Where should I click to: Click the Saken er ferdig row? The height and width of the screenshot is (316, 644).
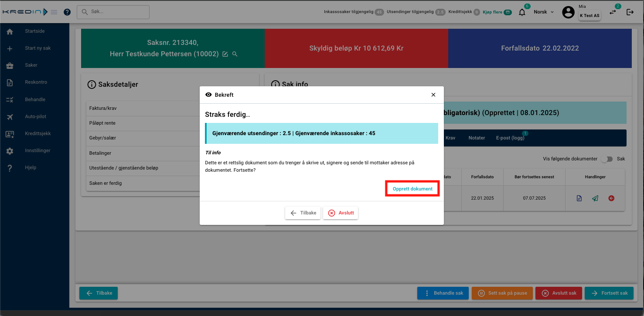pyautogui.click(x=143, y=183)
